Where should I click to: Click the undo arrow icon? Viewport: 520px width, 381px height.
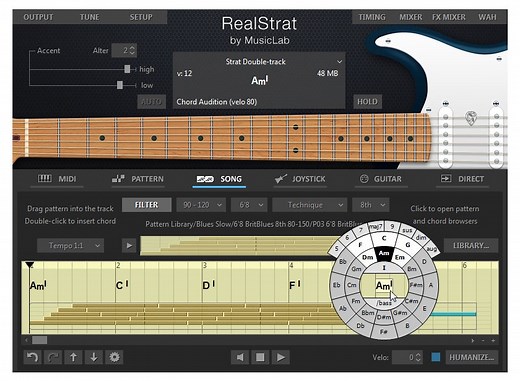coord(32,357)
